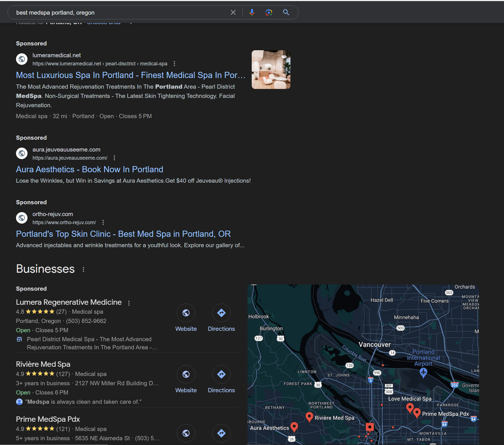
Task: Visit Prime MedSpa Pdx website icon
Action: click(x=186, y=433)
